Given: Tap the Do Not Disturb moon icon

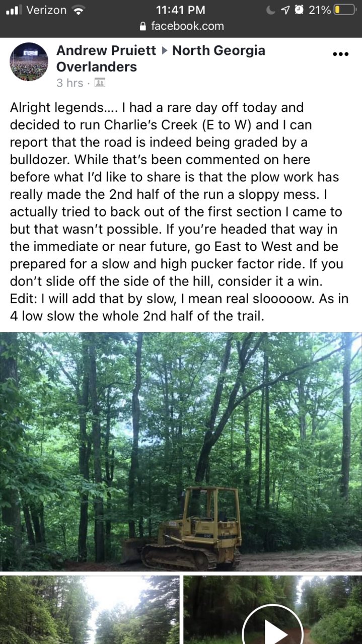Looking at the screenshot, I should 274,10.
